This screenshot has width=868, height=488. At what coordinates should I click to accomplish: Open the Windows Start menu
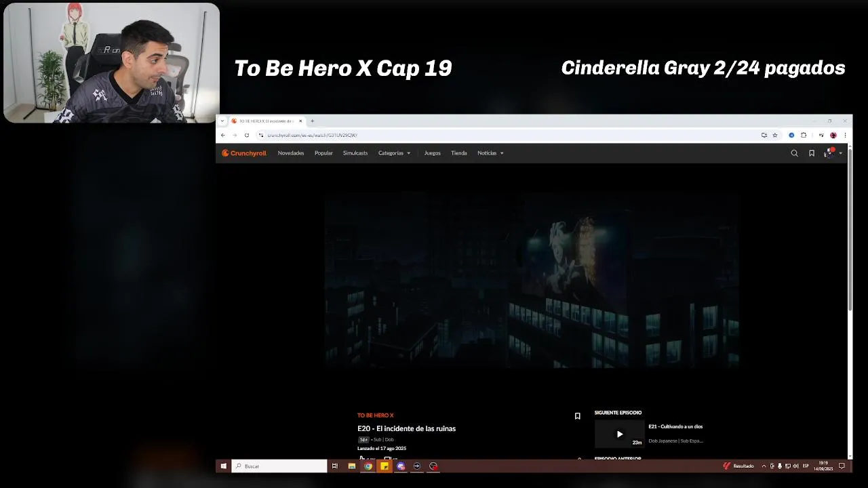(223, 466)
